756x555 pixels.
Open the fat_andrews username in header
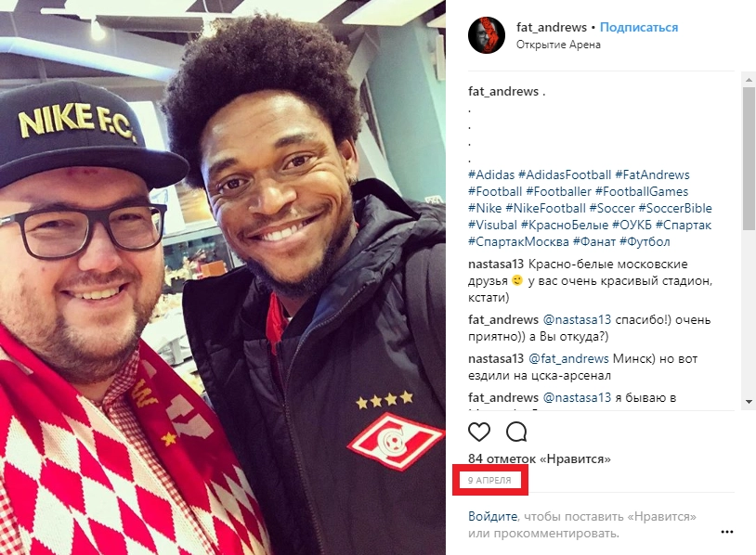coord(551,28)
